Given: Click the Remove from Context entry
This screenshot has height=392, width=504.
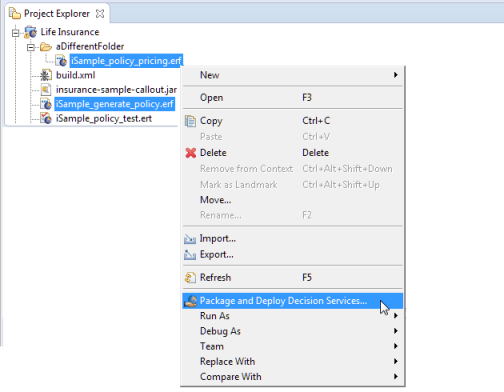Looking at the screenshot, I should 293,169.
